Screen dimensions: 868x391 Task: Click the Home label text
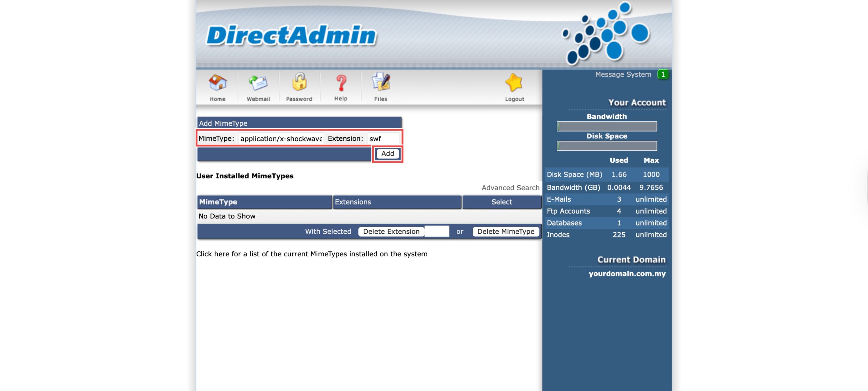(217, 99)
